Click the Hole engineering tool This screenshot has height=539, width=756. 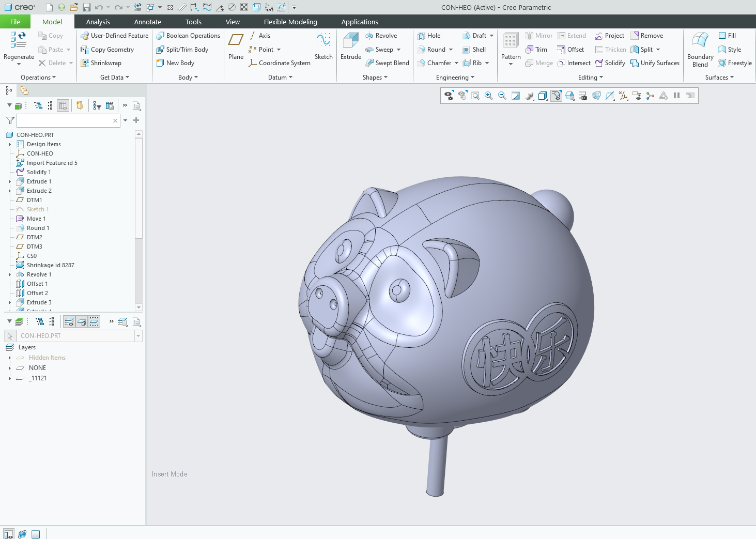(x=429, y=36)
